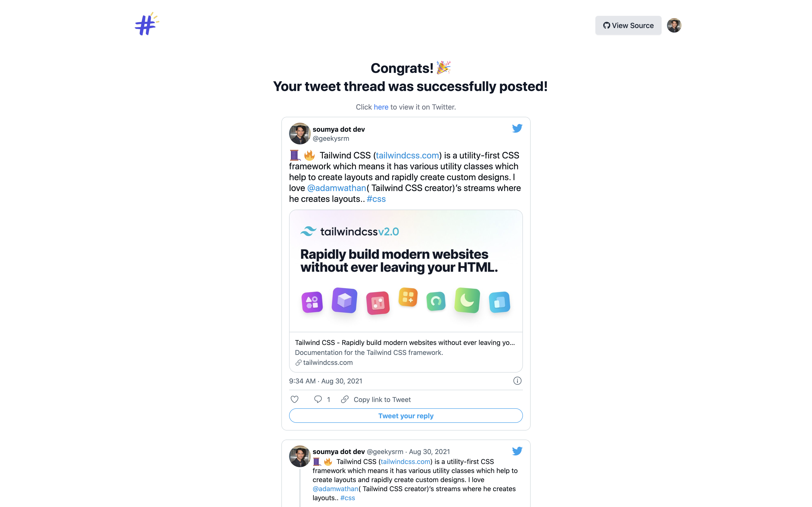Image resolution: width=812 pixels, height=507 pixels.
Task: Click the profile avatar in top right
Action: tap(673, 25)
